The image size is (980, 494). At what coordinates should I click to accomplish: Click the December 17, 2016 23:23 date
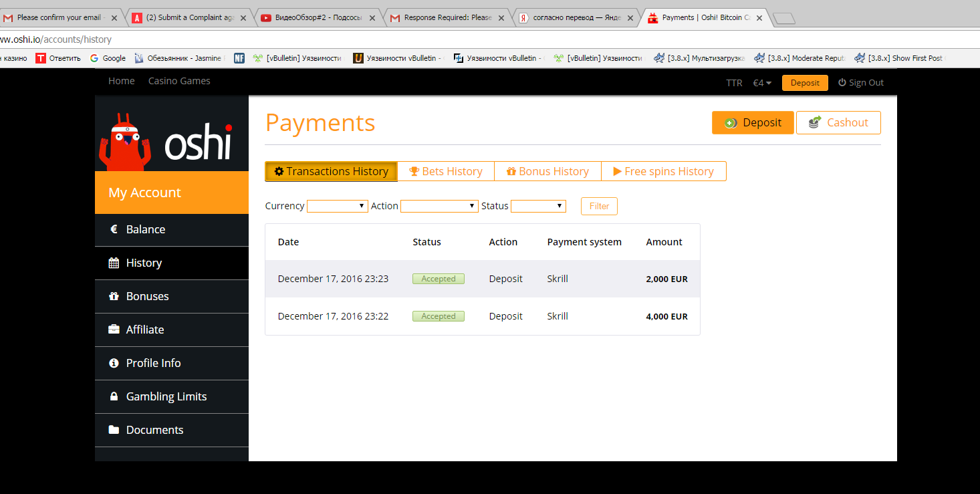[333, 279]
